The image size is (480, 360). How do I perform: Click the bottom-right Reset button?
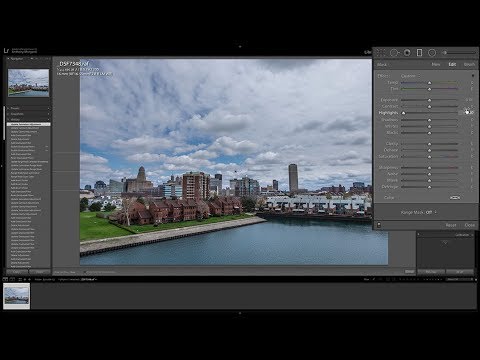460,272
